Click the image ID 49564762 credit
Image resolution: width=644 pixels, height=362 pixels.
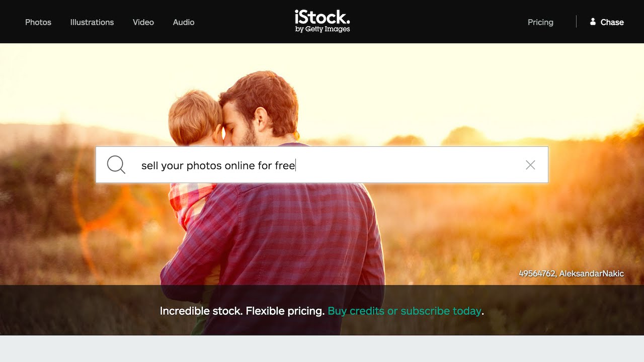[537, 274]
